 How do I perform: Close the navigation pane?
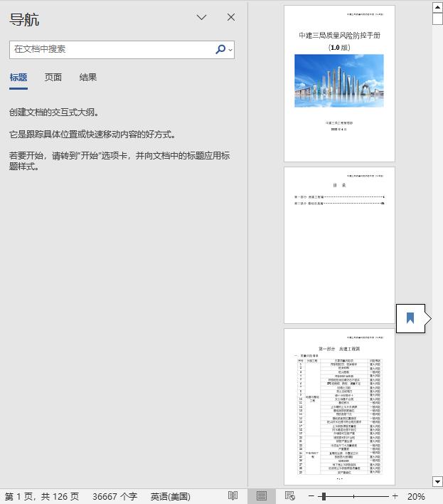click(231, 17)
